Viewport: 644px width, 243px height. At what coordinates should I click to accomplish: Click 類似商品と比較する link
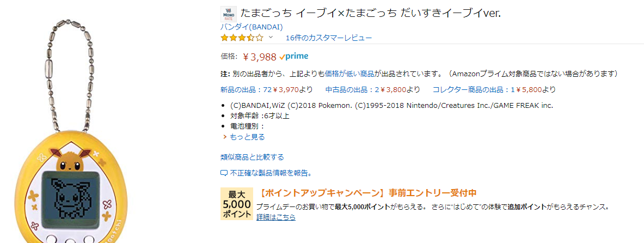(252, 157)
